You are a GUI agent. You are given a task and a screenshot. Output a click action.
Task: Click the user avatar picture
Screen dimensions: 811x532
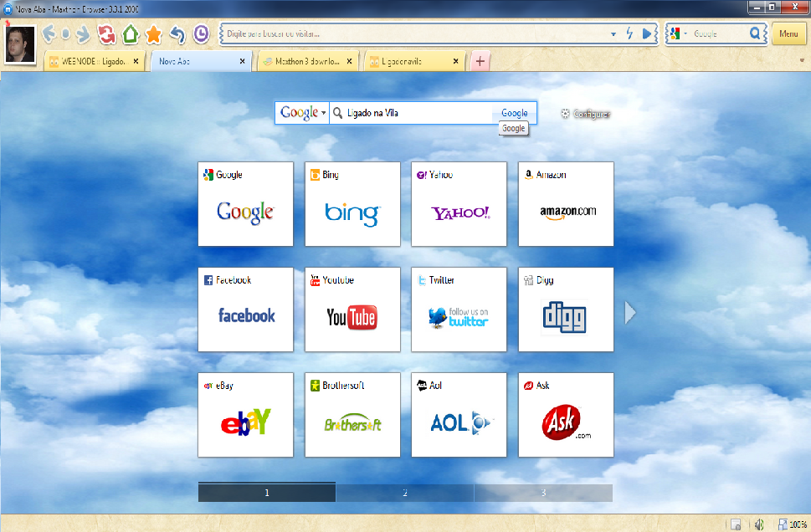tap(20, 44)
